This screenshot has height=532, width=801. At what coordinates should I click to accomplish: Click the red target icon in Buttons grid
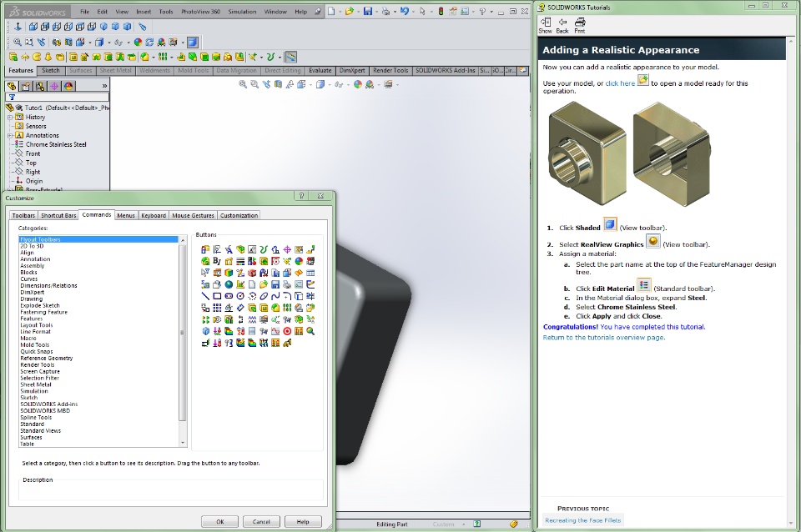tap(287, 331)
